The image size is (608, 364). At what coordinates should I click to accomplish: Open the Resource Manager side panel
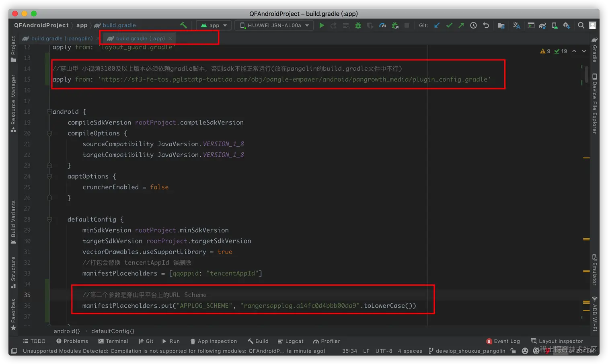13,103
